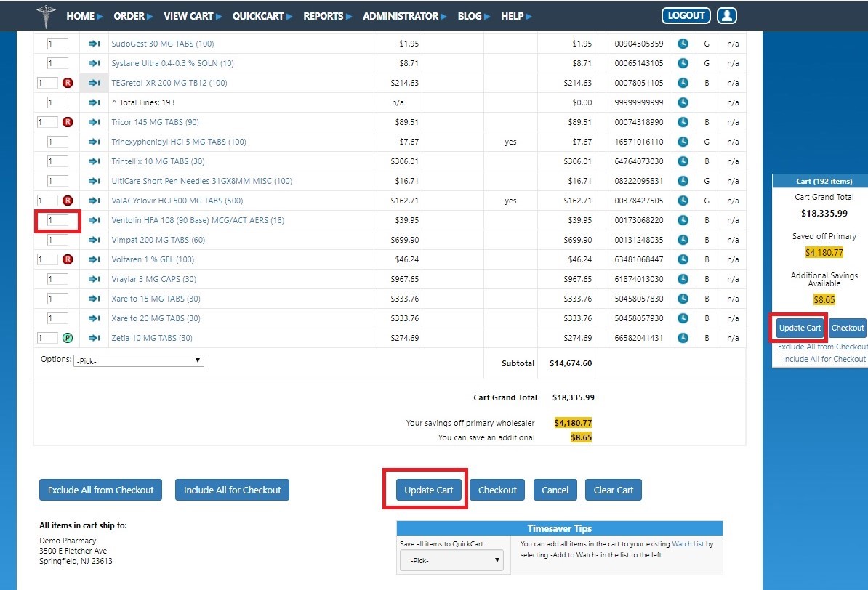Screen dimensions: 868x590
Task: Click Include All for Checkout button
Action: [232, 490]
